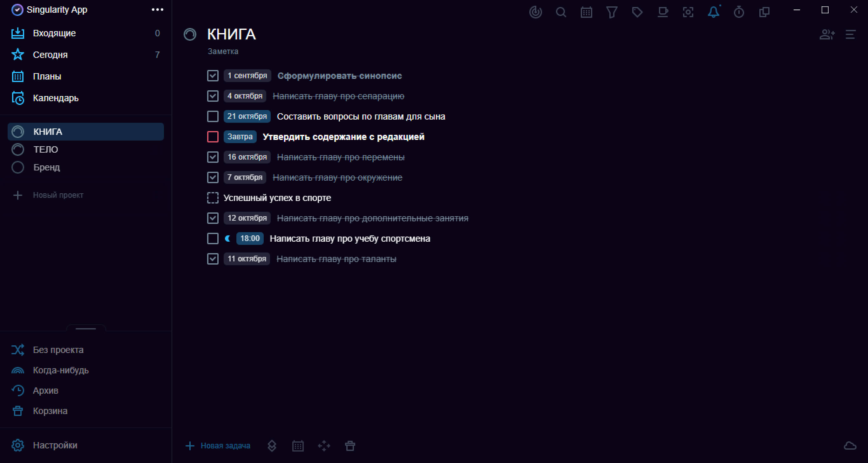Open Когда-нибудь section
This screenshot has width=868, height=463.
85,370
